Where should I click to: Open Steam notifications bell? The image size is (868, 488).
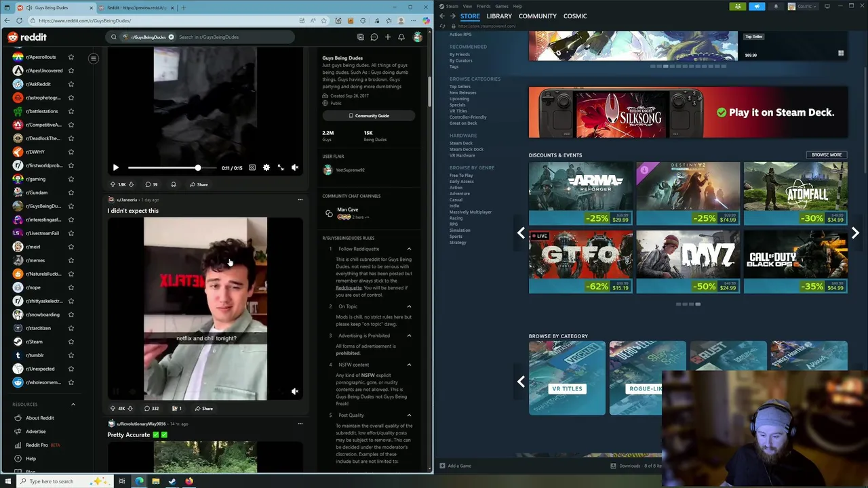[776, 7]
